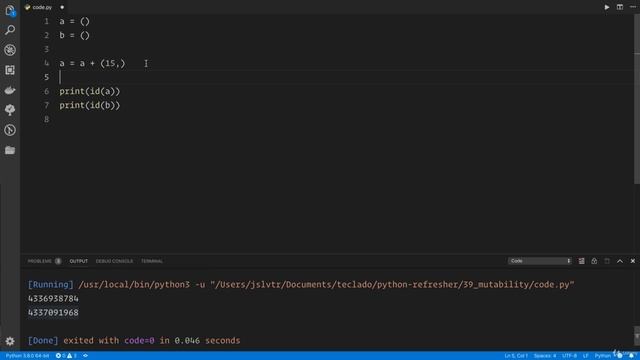This screenshot has width=640, height=360.
Task: Open More Actions ellipsis in editor title
Action: pos(633,7)
